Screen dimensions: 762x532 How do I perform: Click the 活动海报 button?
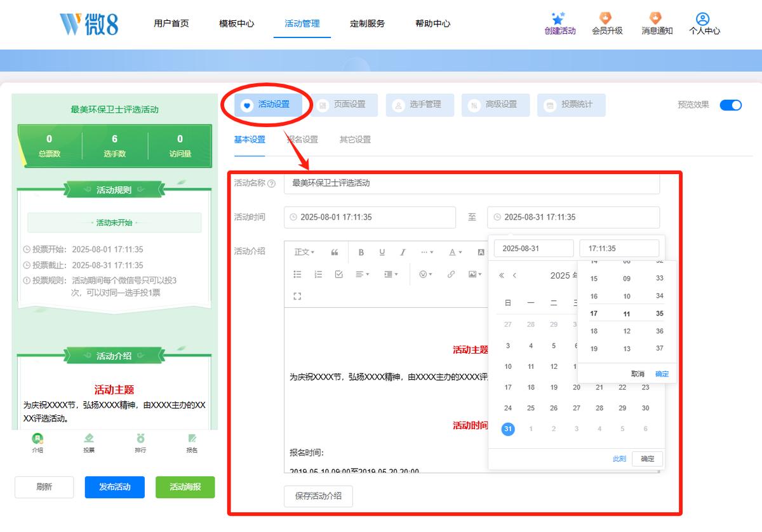185,487
